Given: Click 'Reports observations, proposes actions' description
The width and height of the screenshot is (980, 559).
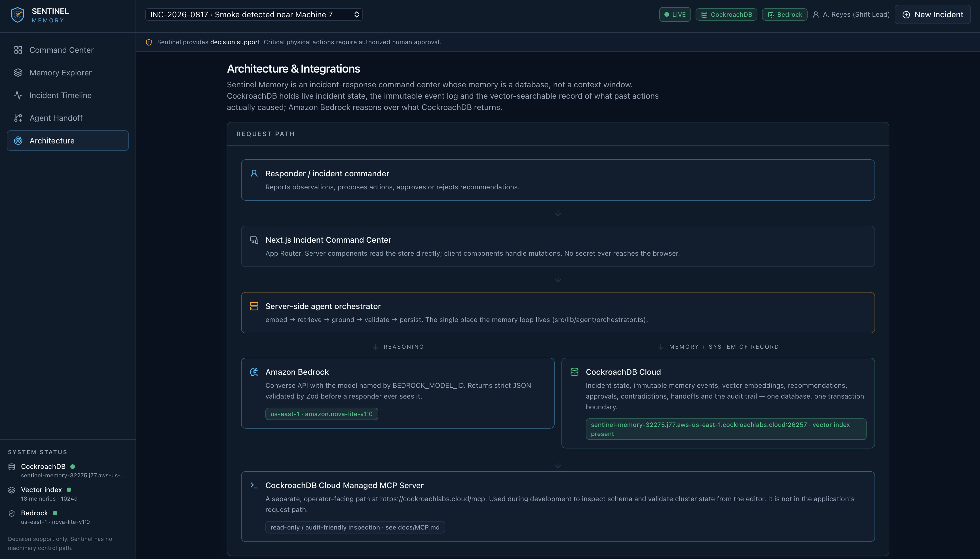Looking at the screenshot, I should click(392, 187).
